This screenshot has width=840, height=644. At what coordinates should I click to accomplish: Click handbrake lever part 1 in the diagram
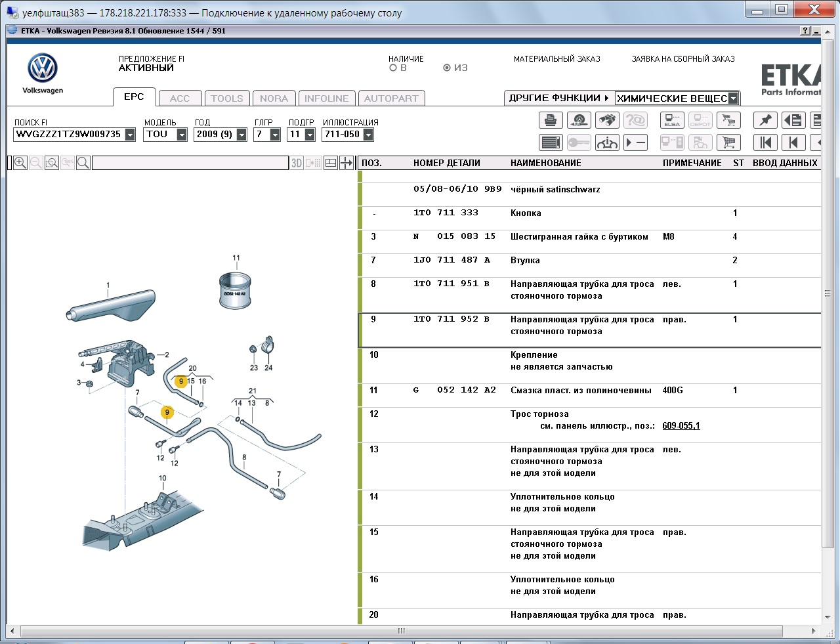(111, 306)
